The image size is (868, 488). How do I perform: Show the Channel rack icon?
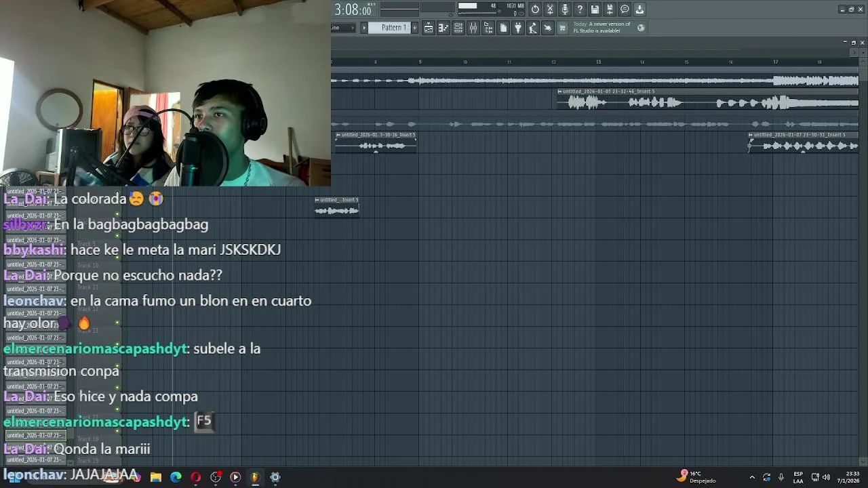(458, 28)
